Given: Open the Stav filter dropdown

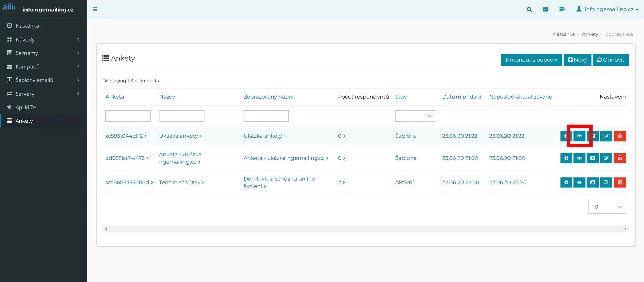Looking at the screenshot, I should (416, 116).
